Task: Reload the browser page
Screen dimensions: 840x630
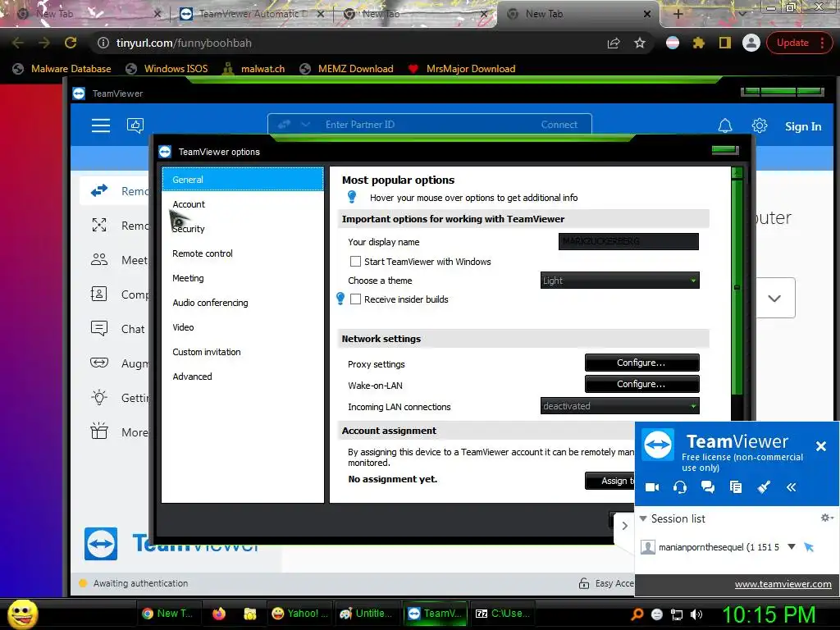Action: pos(71,43)
